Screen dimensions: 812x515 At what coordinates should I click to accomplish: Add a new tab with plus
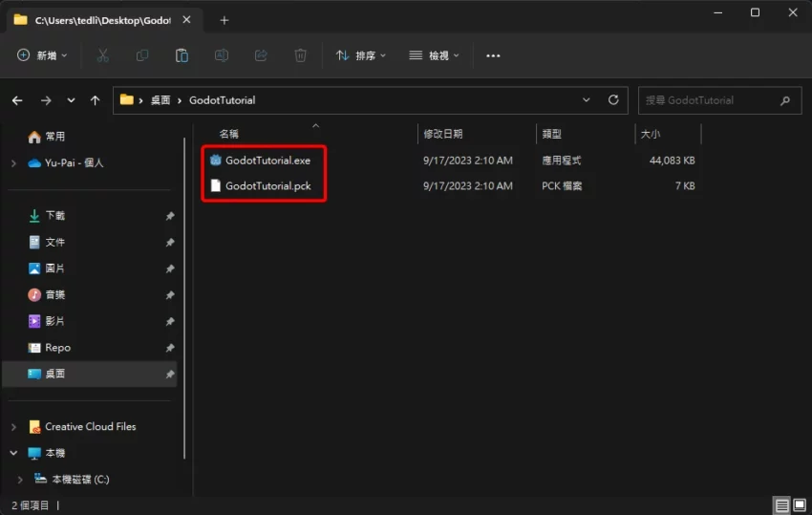click(224, 20)
